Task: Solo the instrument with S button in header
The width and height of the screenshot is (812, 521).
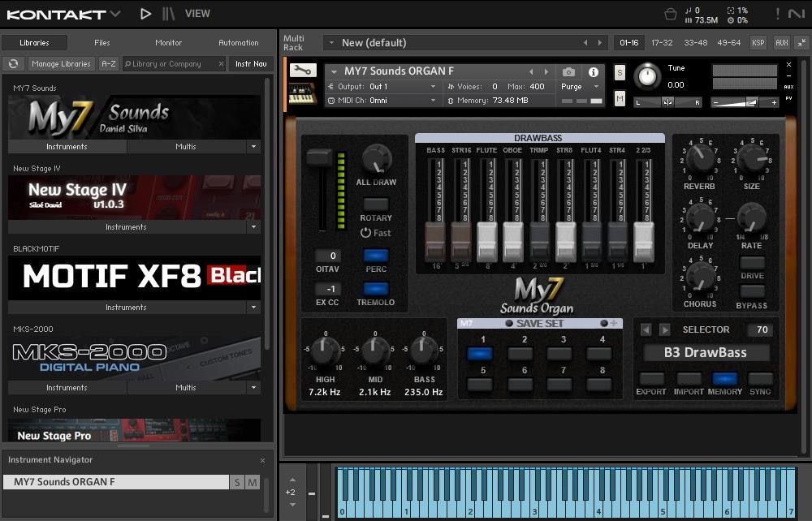Action: (620, 73)
